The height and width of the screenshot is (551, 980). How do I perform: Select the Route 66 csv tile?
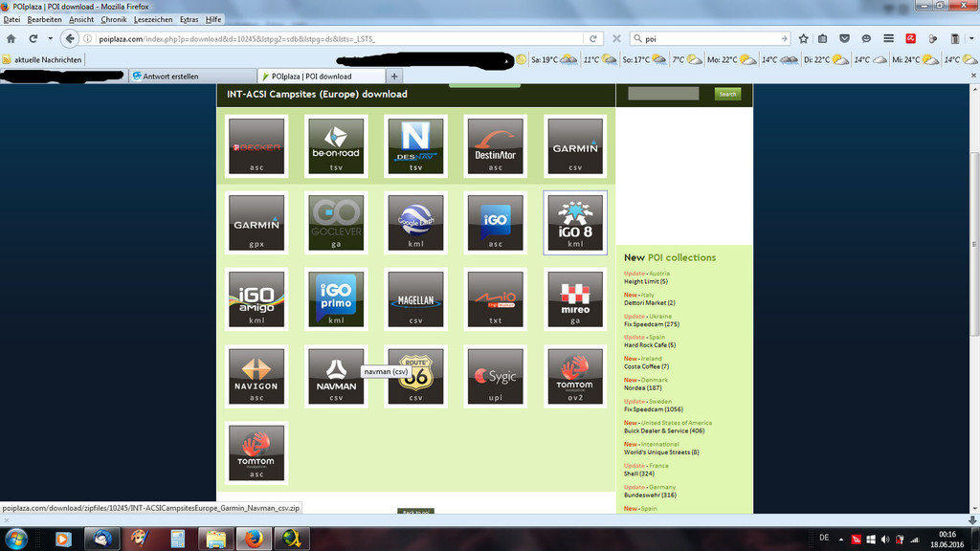pyautogui.click(x=415, y=376)
